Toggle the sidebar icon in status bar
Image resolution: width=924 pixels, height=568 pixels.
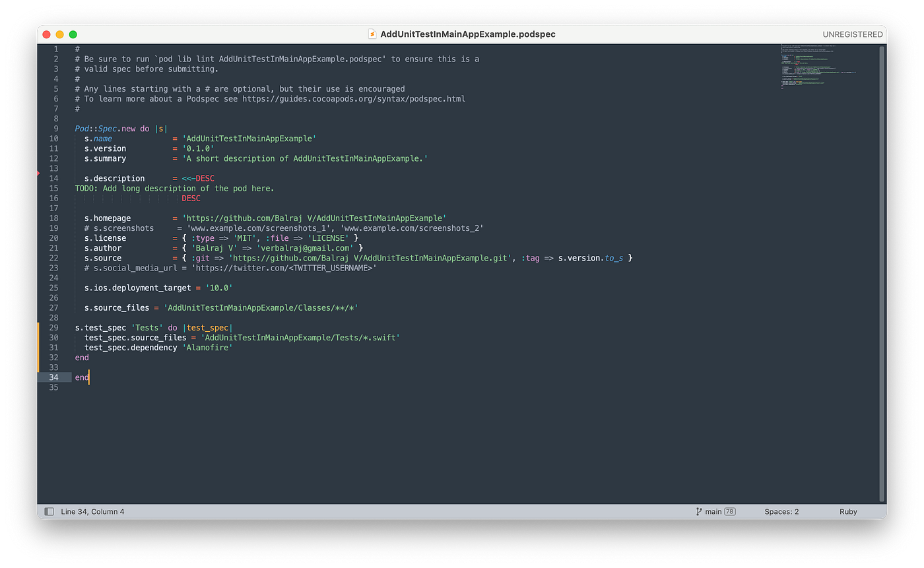(49, 512)
